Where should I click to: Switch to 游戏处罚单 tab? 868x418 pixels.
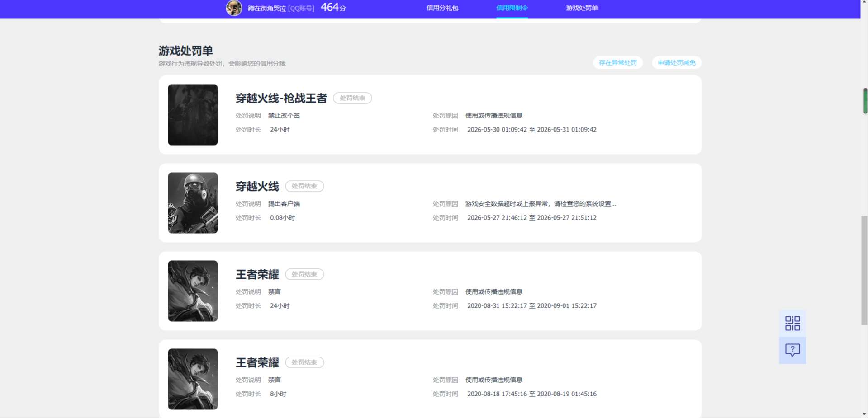582,8
